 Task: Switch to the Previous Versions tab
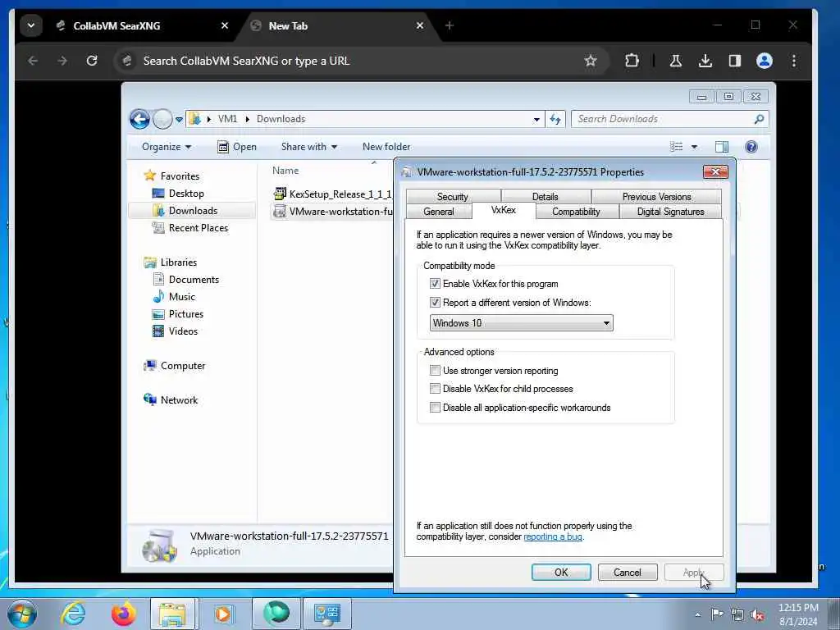point(657,197)
